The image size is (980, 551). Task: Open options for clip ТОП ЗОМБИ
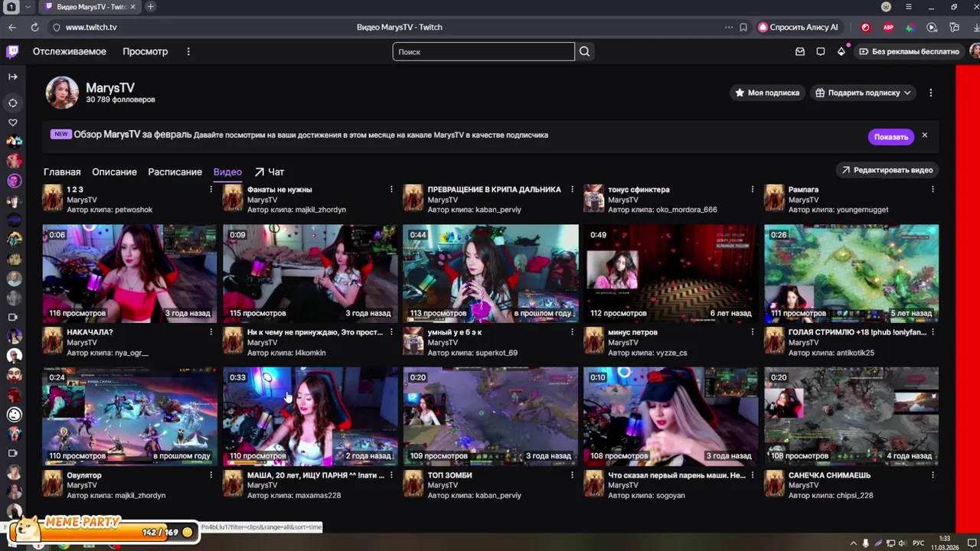pos(572,475)
